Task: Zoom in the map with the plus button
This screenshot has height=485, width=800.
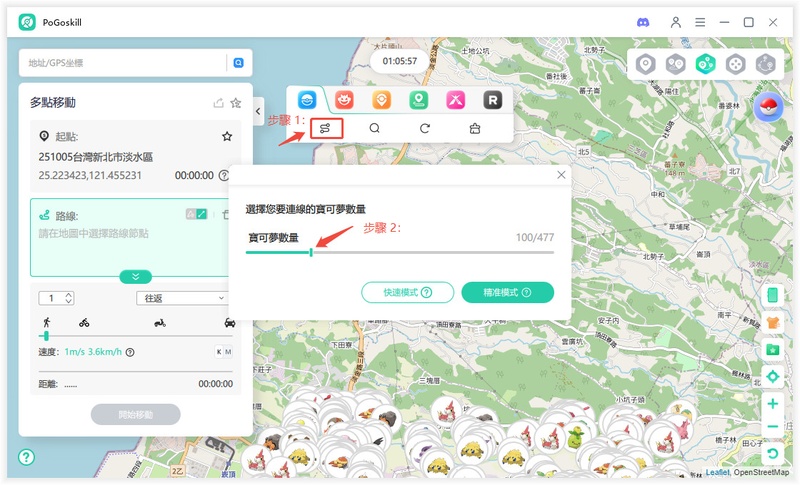Action: click(772, 404)
